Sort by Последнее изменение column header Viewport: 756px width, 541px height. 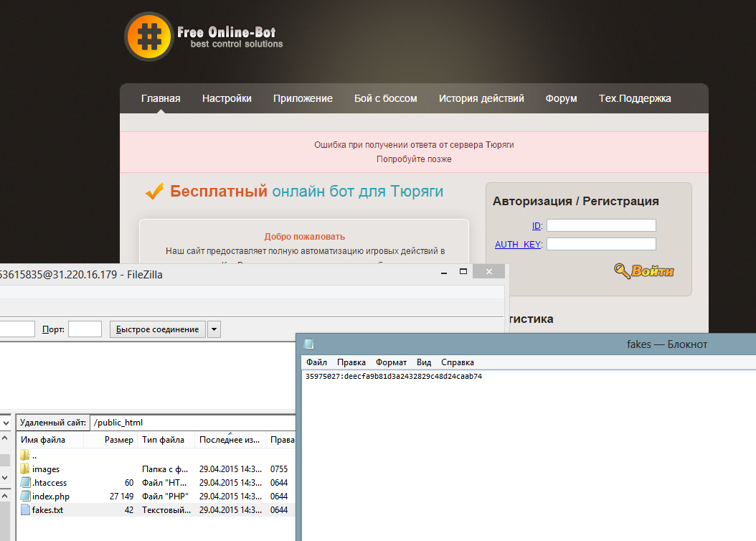tap(230, 440)
